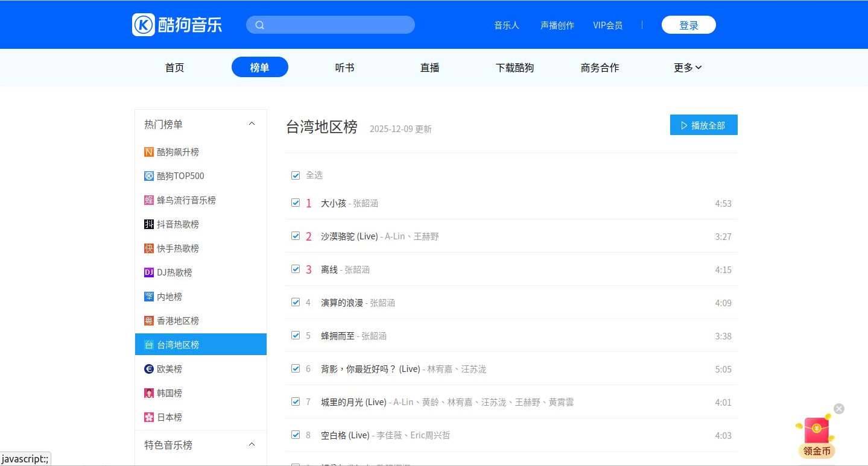Screen dimensions: 868x466
Task: Collapse the 热门榜单 section
Action: point(252,124)
